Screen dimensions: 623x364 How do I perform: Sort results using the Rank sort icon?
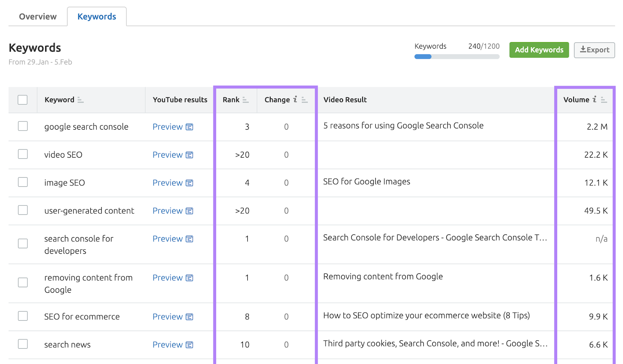(246, 100)
